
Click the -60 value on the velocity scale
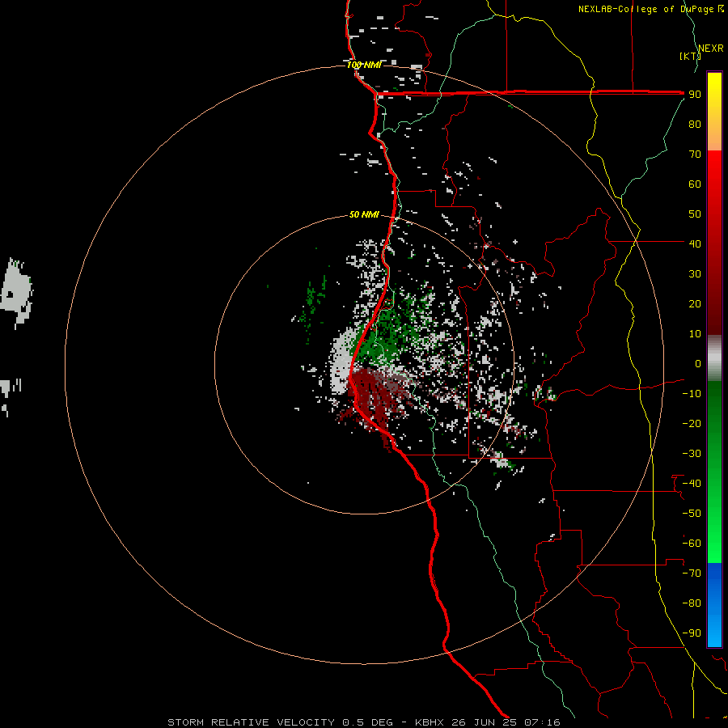click(692, 544)
